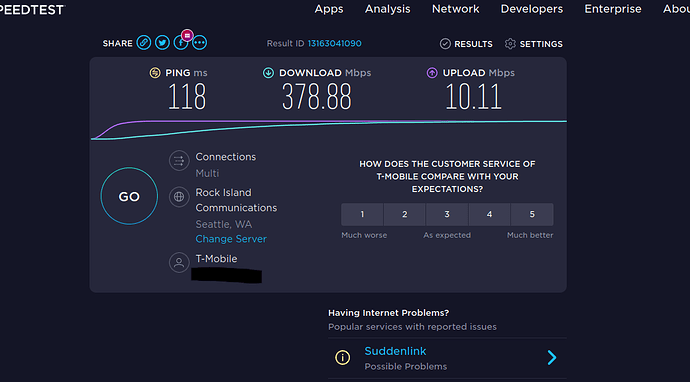This screenshot has width=690, height=382.
Task: Click the ping value 118
Action: [x=187, y=97]
